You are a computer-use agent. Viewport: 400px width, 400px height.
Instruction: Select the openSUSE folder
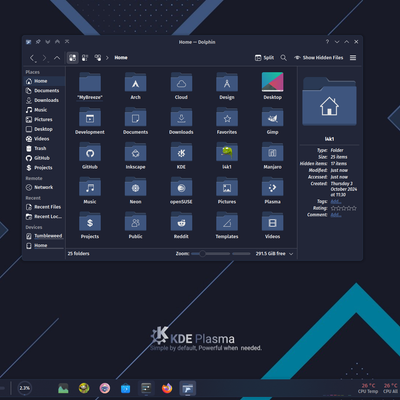181,190
